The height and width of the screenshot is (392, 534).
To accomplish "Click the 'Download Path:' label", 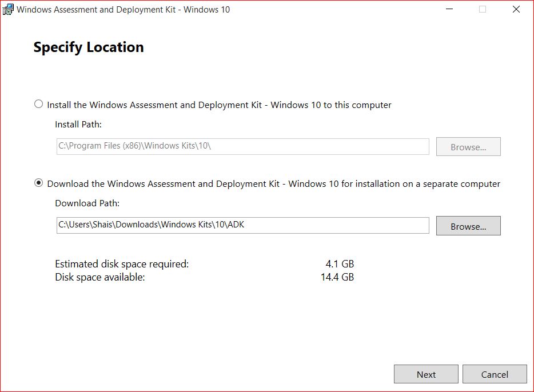I will tap(87, 203).
